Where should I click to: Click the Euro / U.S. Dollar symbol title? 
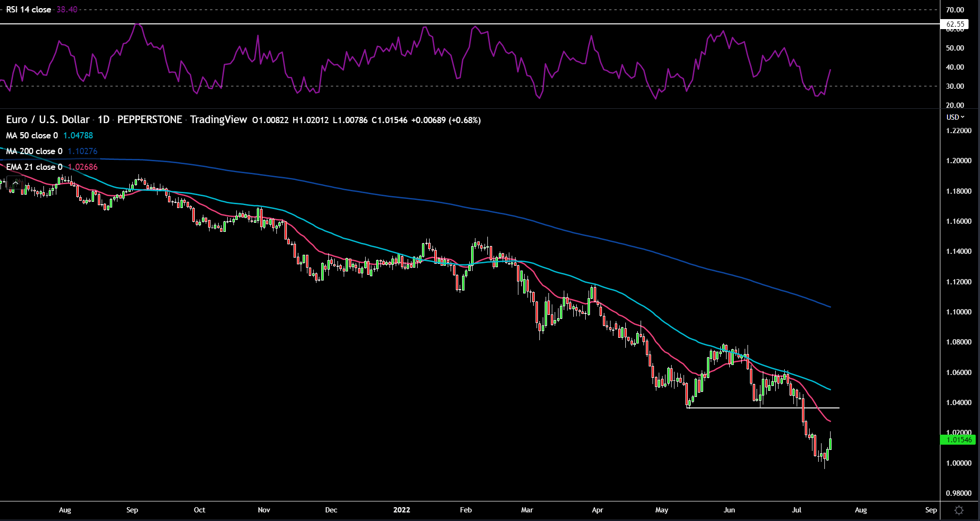48,120
